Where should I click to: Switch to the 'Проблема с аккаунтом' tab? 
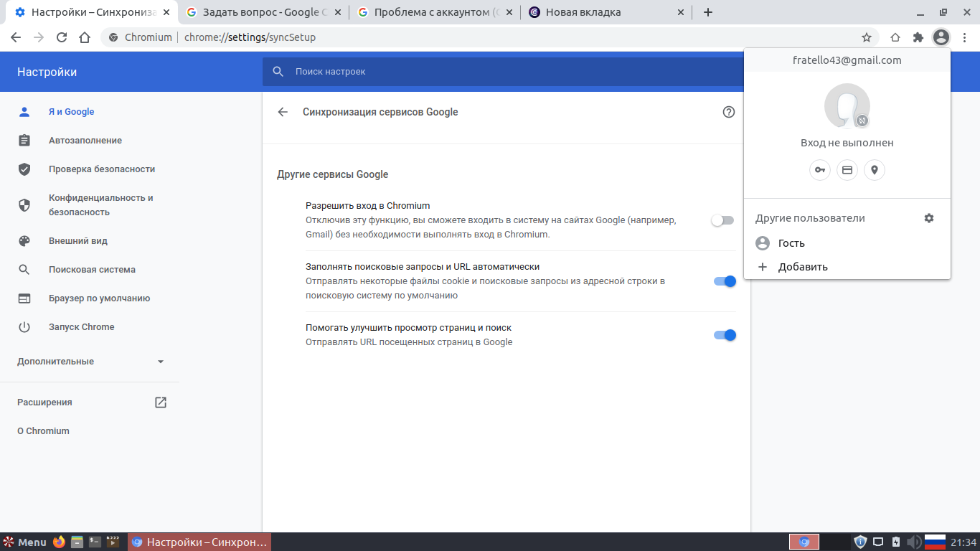(x=435, y=12)
